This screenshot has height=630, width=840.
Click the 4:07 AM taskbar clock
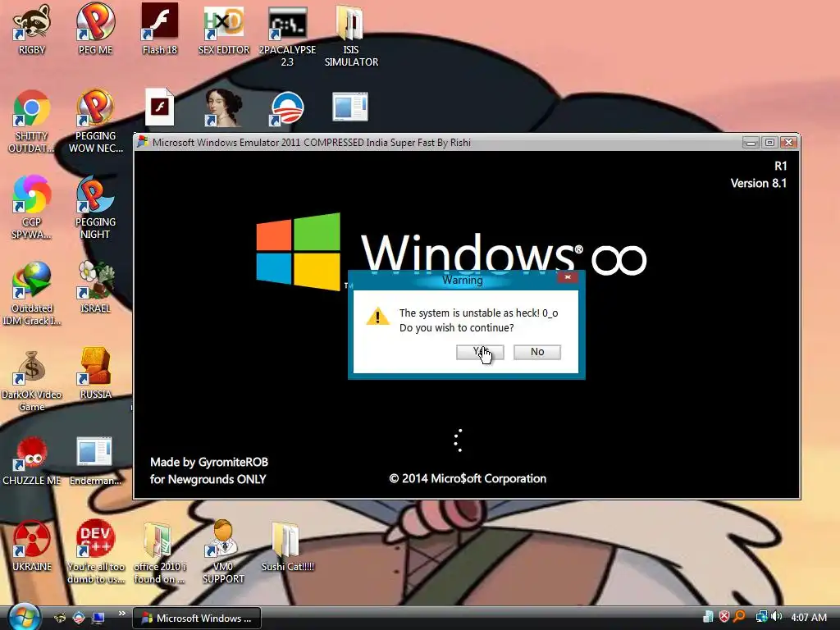pyautogui.click(x=808, y=617)
